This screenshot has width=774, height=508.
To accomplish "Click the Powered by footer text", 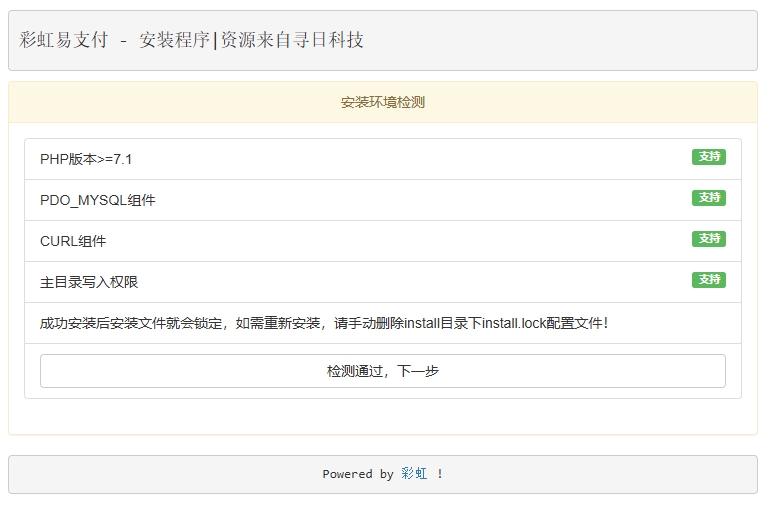I will click(358, 474).
